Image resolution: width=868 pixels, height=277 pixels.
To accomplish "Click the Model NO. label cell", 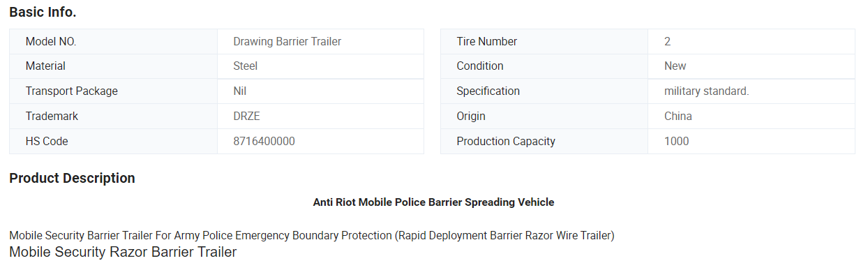I will click(x=113, y=41).
